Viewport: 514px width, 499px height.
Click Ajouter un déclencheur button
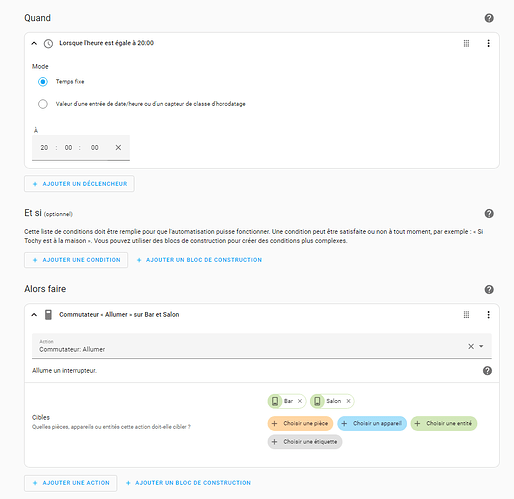tap(79, 184)
